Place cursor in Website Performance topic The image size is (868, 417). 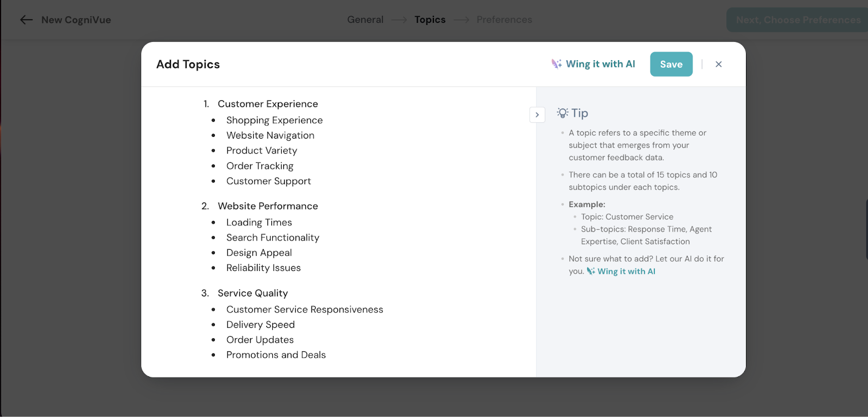coord(267,206)
